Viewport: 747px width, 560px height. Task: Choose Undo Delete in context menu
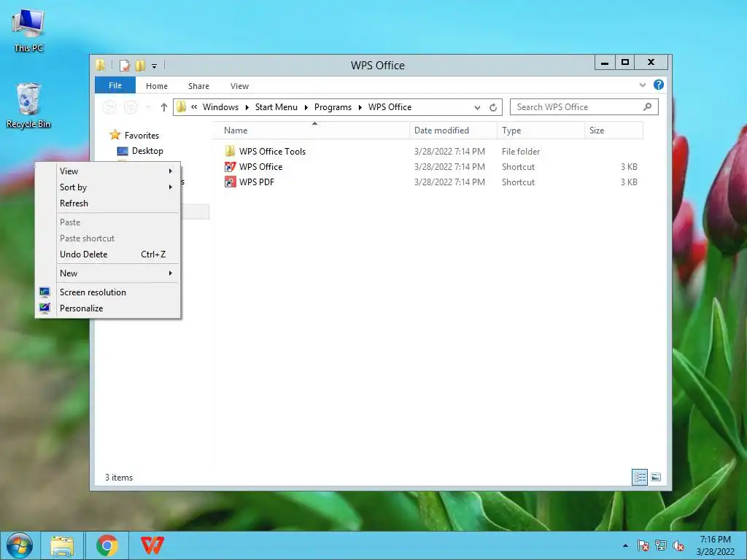(x=108, y=254)
